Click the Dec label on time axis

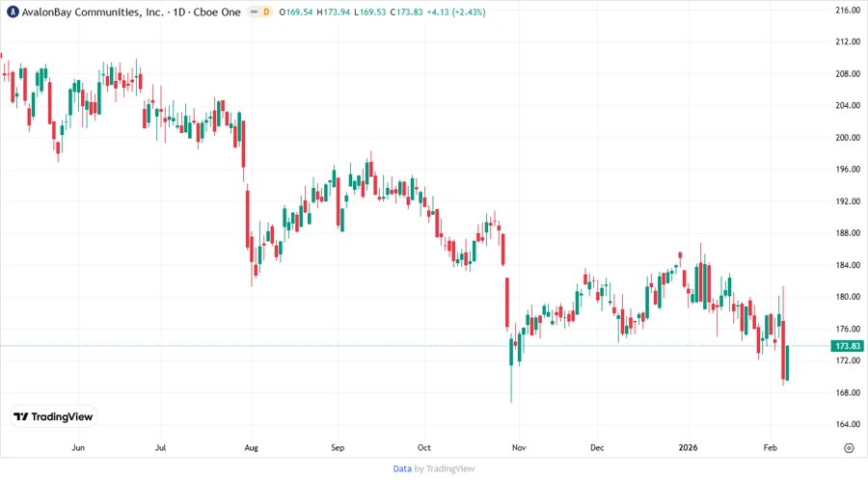click(597, 447)
